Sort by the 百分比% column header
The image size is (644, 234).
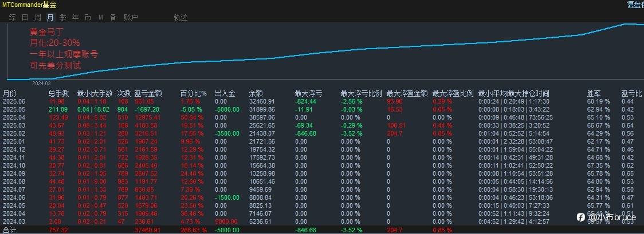point(194,93)
